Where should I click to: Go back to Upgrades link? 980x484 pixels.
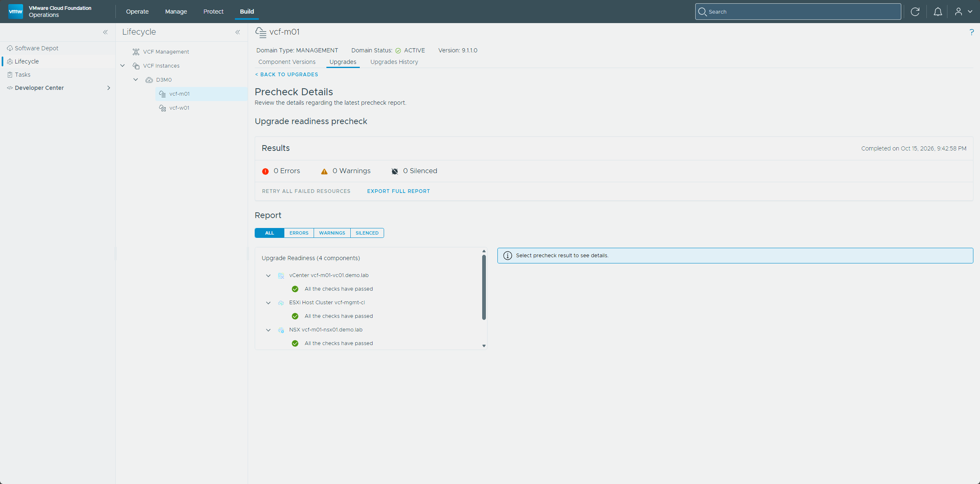point(287,75)
